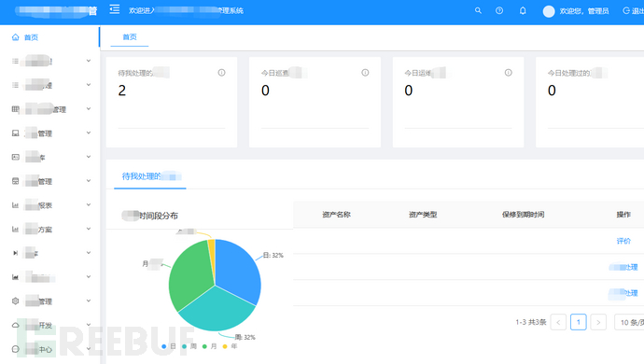This screenshot has width=644, height=364.
Task: Click the 评价 link in first row
Action: [x=623, y=241]
